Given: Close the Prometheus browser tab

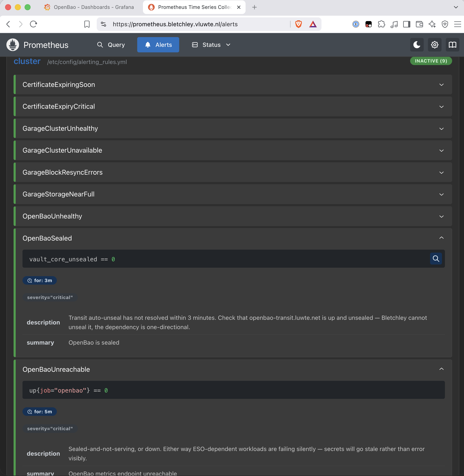Looking at the screenshot, I should click(x=239, y=7).
